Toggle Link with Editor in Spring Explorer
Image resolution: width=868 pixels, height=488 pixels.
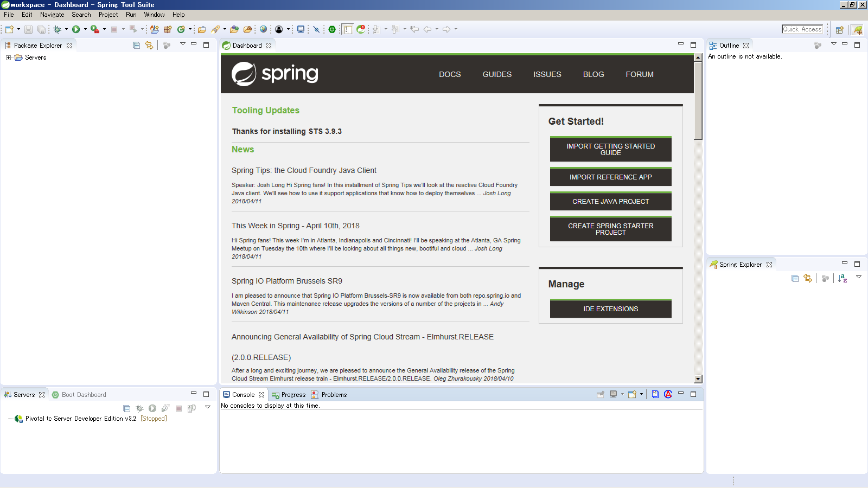[808, 278]
